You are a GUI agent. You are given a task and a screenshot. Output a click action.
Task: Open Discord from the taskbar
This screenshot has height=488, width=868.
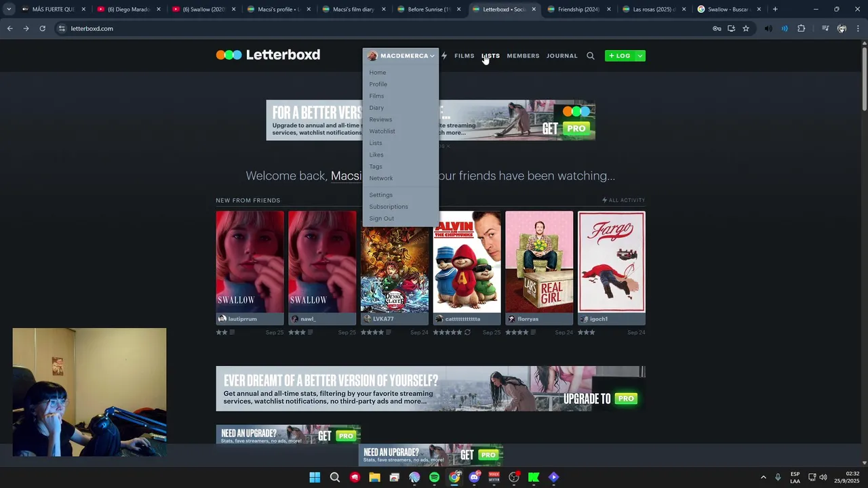(474, 477)
